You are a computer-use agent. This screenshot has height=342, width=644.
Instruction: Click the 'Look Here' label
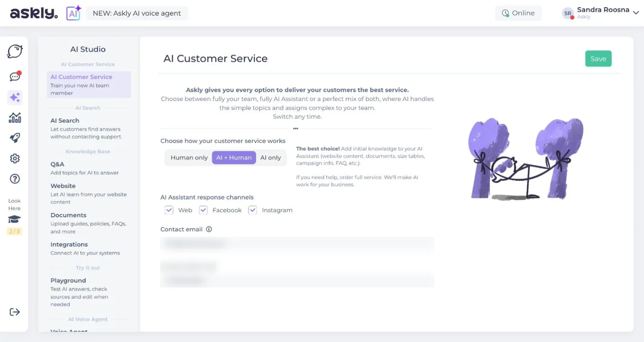(x=14, y=205)
